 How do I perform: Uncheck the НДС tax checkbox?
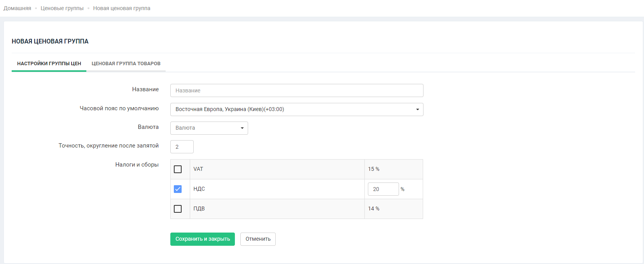(178, 189)
